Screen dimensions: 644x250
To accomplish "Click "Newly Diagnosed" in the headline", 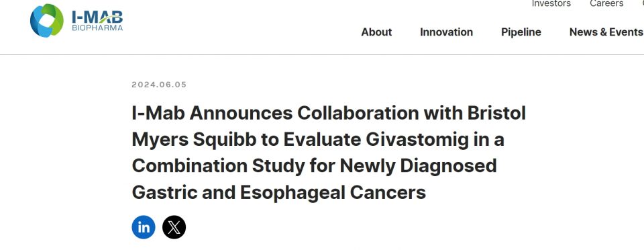I will coord(419,166).
